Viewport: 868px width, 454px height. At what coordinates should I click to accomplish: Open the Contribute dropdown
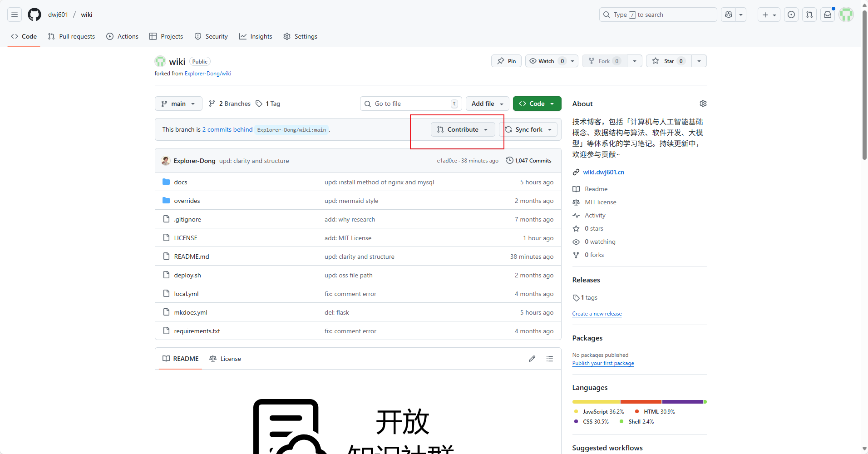pos(463,129)
